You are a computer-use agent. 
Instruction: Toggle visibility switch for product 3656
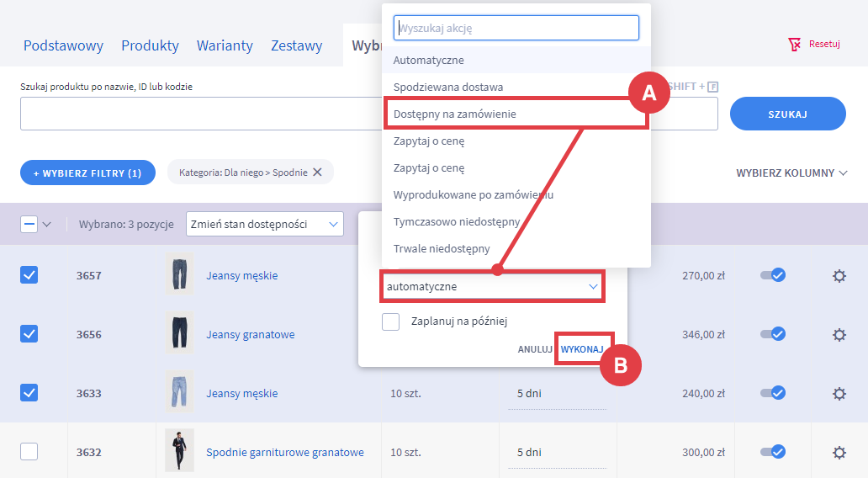point(773,333)
